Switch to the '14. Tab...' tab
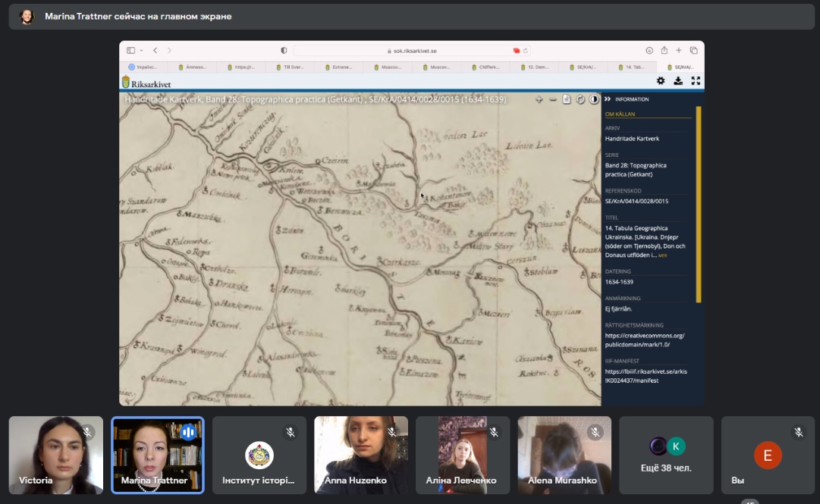Screen dimensions: 820x504 point(632,67)
